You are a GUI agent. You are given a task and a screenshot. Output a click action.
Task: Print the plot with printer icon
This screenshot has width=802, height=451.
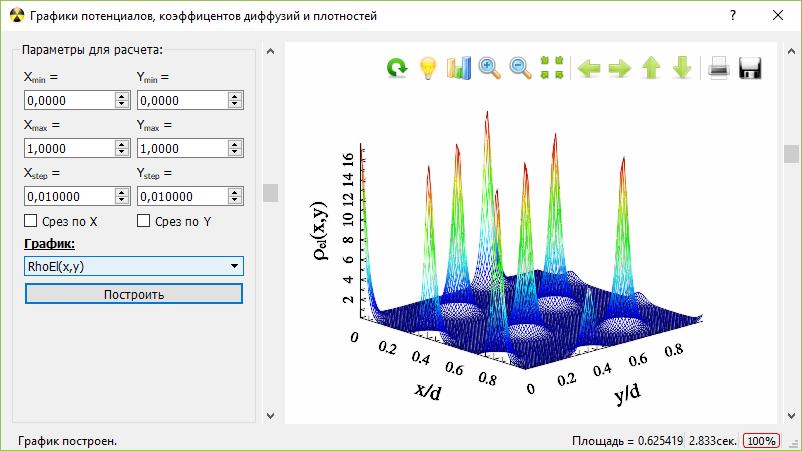click(x=719, y=68)
